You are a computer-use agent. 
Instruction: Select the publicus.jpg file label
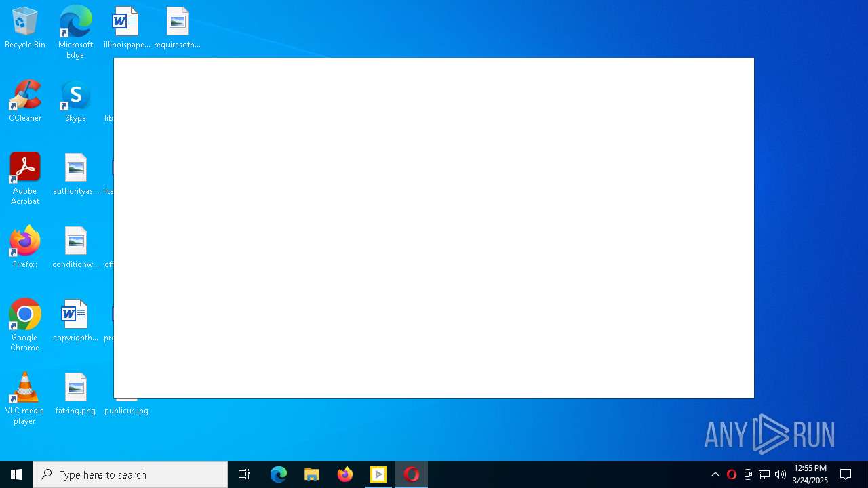126,411
